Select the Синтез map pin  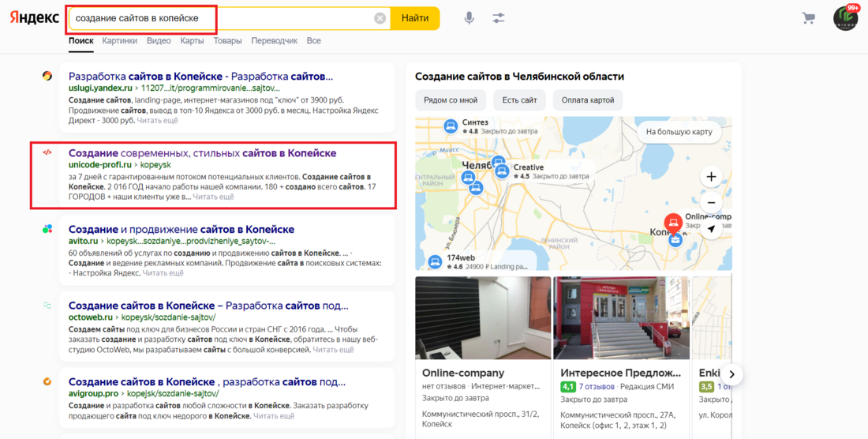click(x=451, y=126)
